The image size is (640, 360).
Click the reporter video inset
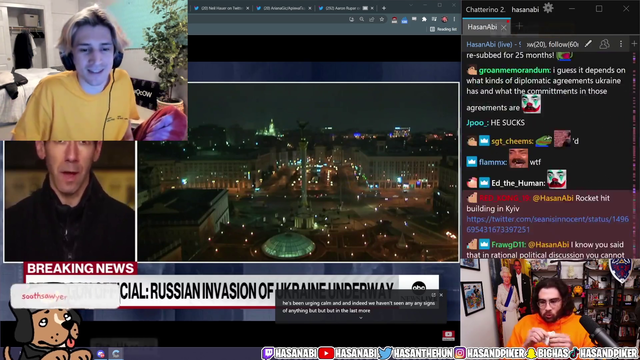pos(69,201)
